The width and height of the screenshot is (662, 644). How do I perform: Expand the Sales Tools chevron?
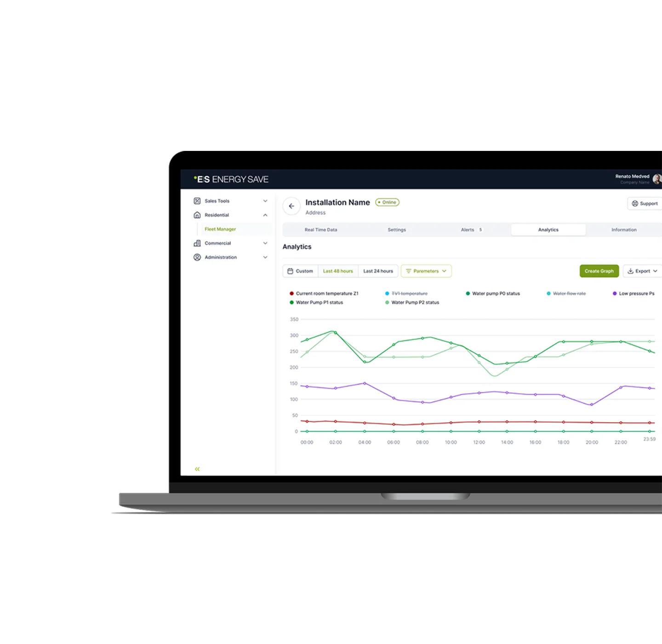(265, 201)
